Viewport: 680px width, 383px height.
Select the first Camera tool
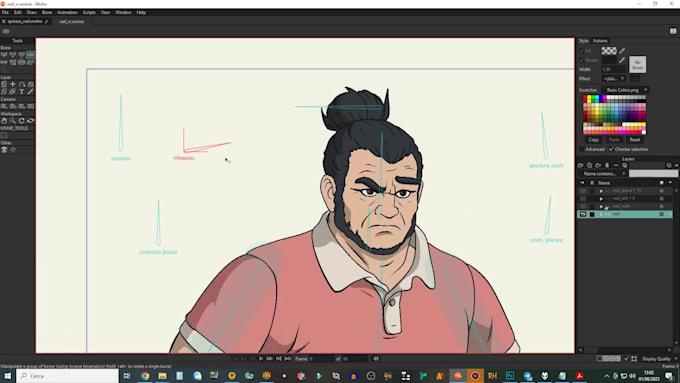point(4,106)
